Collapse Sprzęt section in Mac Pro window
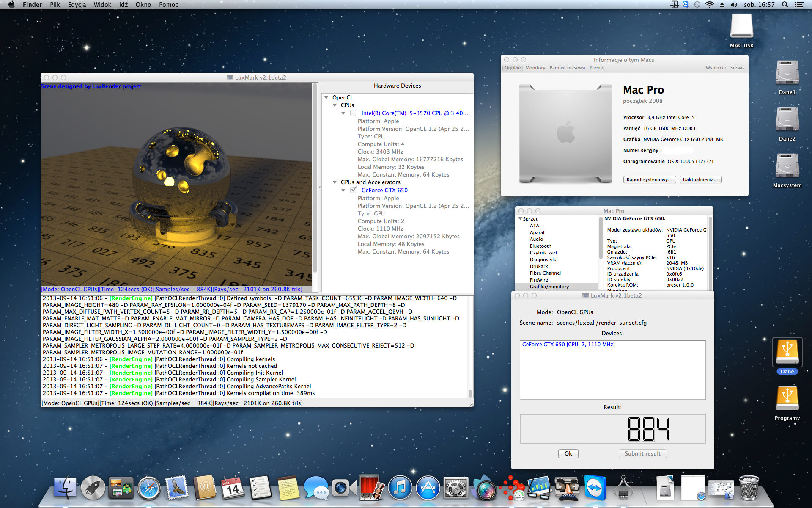The height and width of the screenshot is (508, 812). [521, 219]
